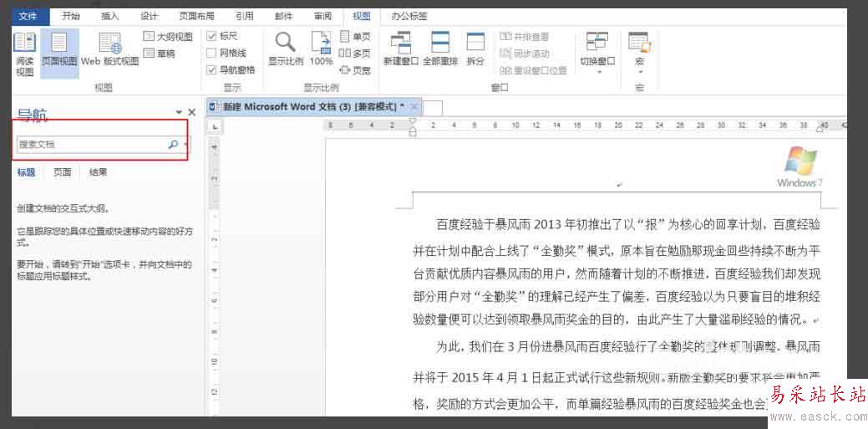Open the Insert tab (插入)
Image resolution: width=868 pixels, height=429 pixels.
click(x=109, y=16)
